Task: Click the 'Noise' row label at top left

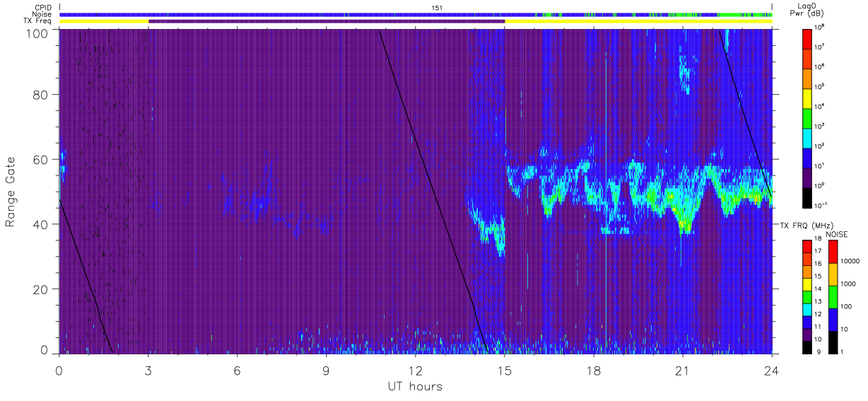Action: pyautogui.click(x=43, y=14)
